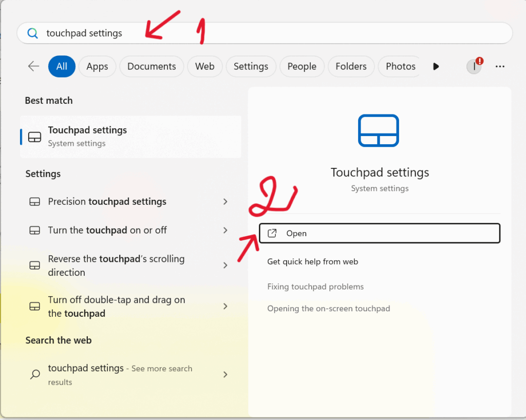Open the ellipsis overflow menu

click(500, 66)
